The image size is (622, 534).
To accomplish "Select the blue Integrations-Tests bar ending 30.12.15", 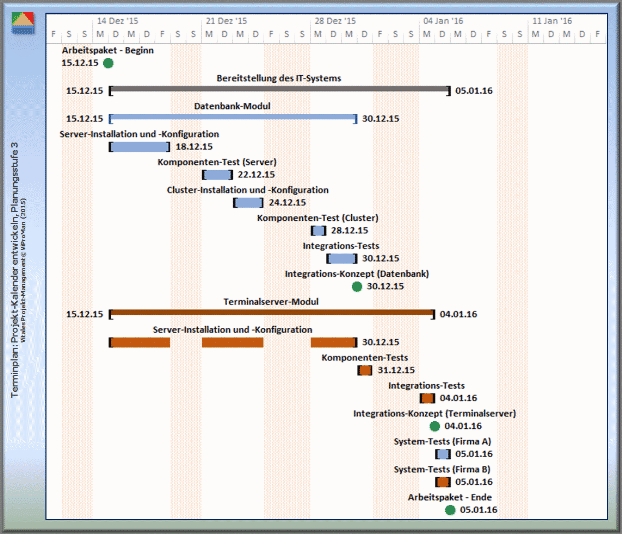I will coord(342,259).
